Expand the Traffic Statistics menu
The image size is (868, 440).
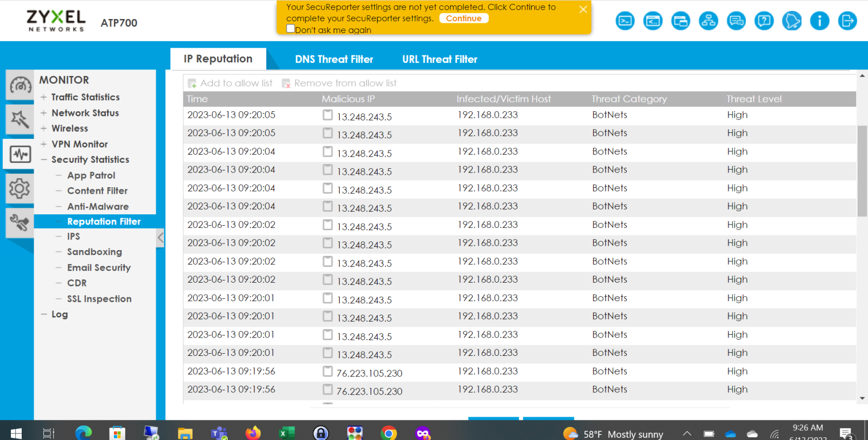click(43, 97)
